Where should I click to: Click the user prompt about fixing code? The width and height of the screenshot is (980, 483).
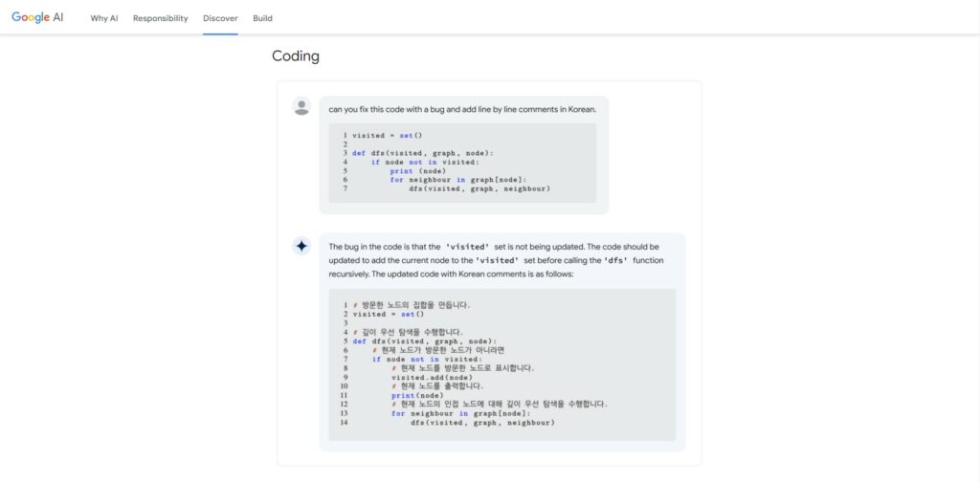click(x=462, y=109)
